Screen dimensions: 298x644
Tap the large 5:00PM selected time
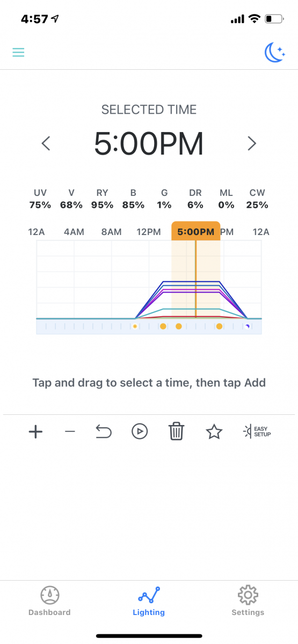pyautogui.click(x=149, y=143)
